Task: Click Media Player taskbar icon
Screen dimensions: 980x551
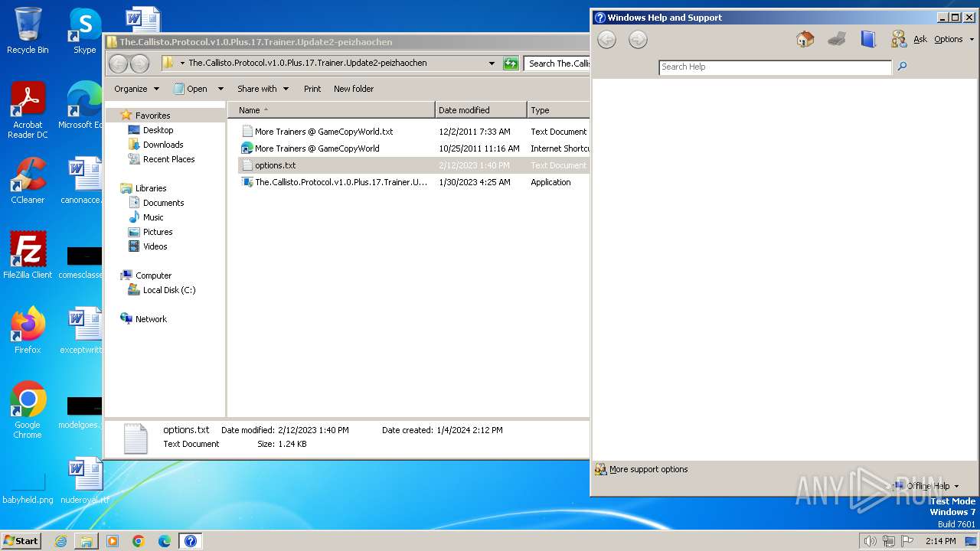Action: (x=113, y=541)
